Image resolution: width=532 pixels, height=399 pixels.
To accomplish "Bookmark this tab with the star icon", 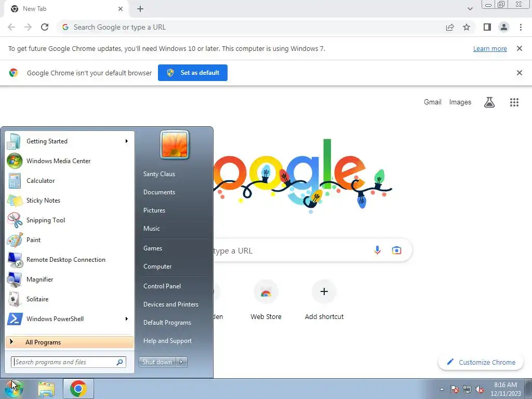I will [x=467, y=27].
